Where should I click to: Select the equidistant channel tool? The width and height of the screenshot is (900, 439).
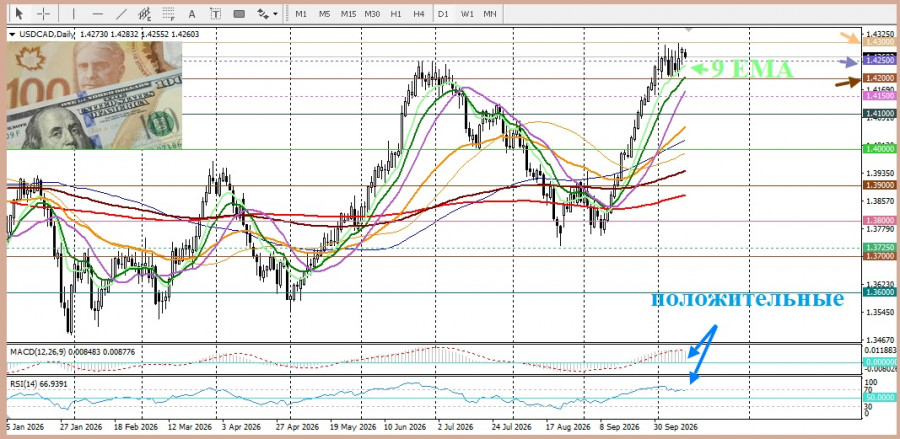pos(145,13)
